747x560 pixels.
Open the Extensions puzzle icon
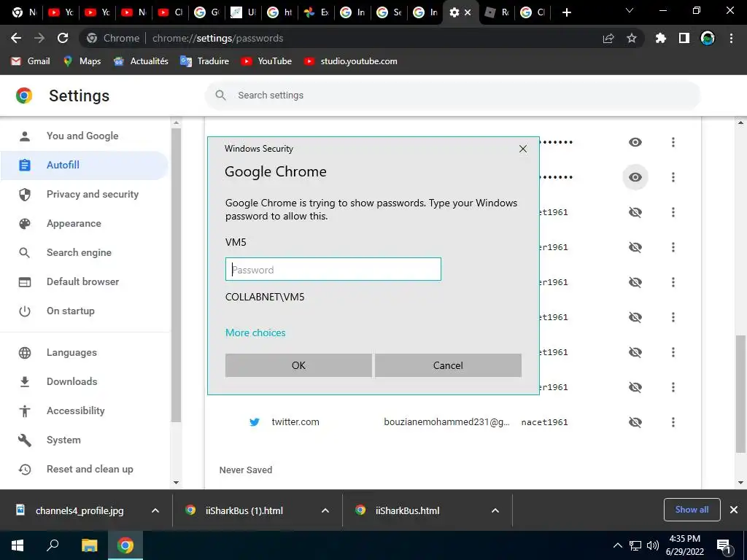(x=661, y=38)
